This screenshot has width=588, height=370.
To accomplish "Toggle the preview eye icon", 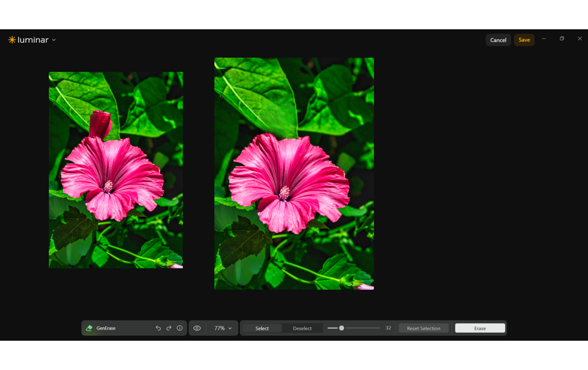I will [x=197, y=328].
